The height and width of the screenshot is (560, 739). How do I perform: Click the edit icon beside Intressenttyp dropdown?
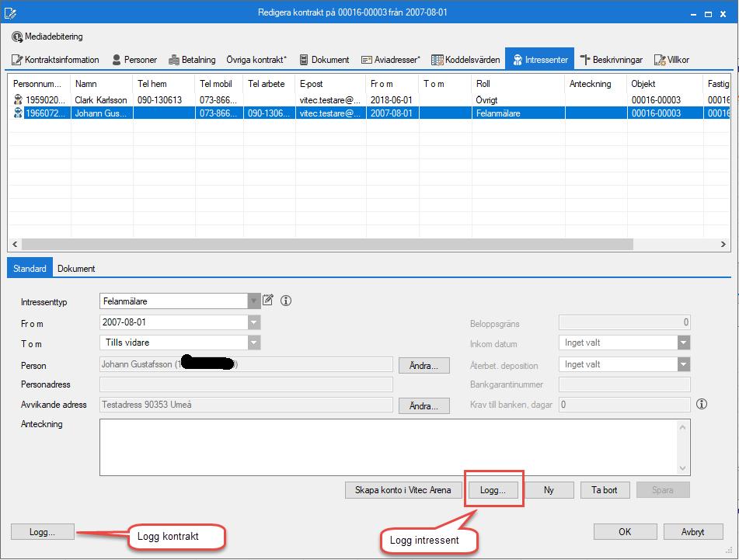tap(268, 300)
